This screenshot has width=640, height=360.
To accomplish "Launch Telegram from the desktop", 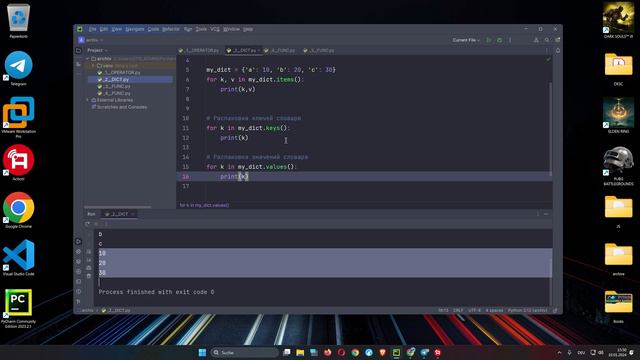I will point(18,68).
